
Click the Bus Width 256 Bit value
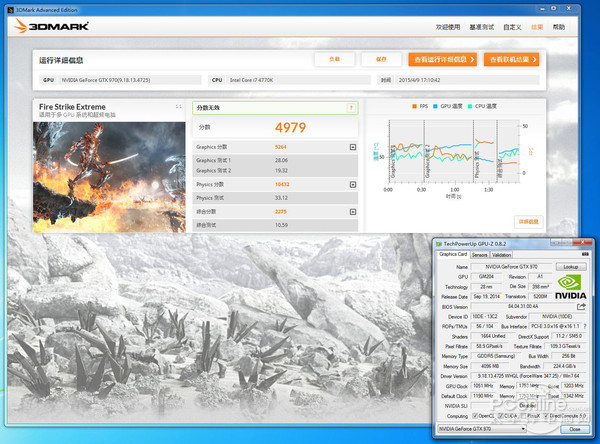pyautogui.click(x=569, y=356)
